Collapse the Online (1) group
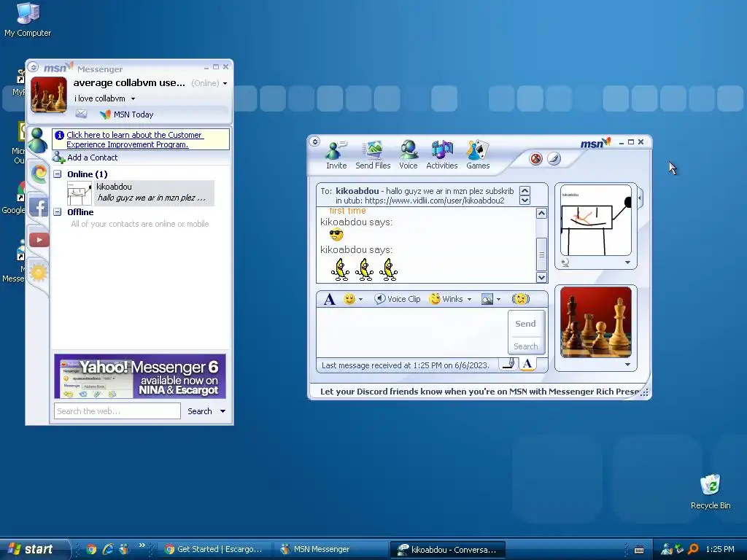 (x=58, y=174)
